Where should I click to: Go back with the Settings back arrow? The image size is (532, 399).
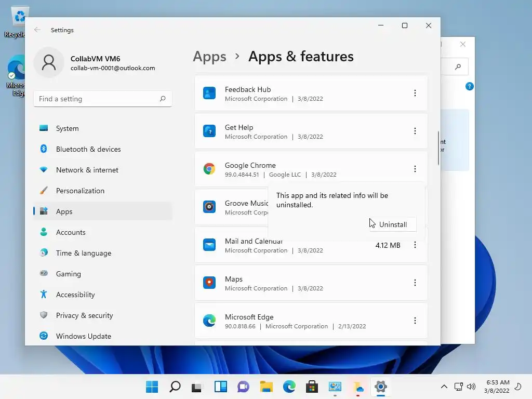point(37,30)
